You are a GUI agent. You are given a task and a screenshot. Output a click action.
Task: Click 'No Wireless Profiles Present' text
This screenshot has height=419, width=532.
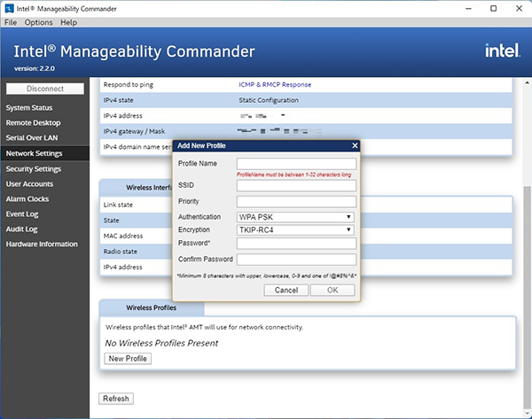click(x=161, y=343)
